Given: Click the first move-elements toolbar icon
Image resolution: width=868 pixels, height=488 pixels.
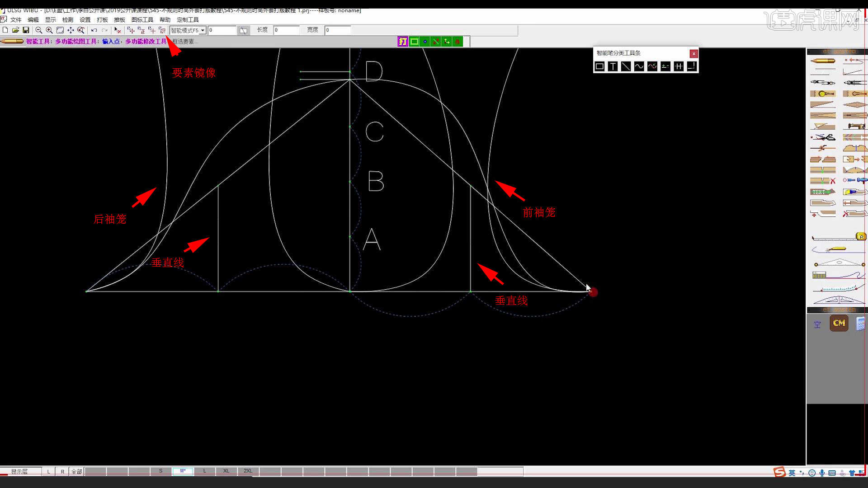Looking at the screenshot, I should (131, 30).
